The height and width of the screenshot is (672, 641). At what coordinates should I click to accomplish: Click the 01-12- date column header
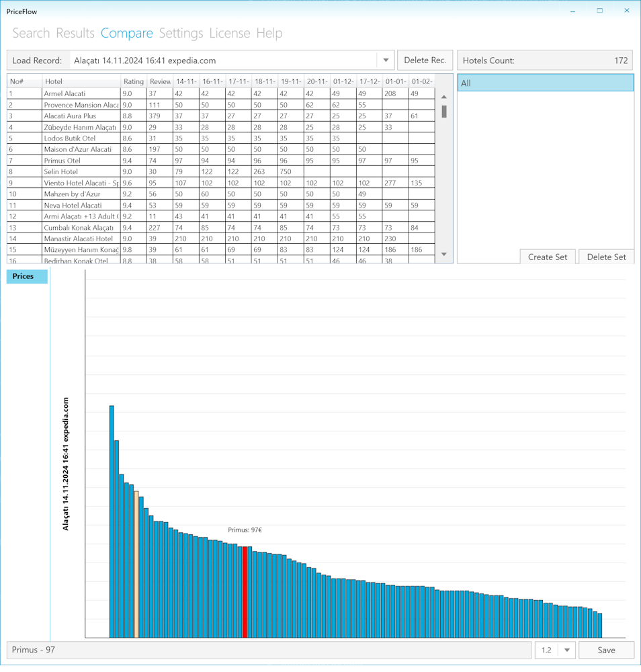(343, 81)
